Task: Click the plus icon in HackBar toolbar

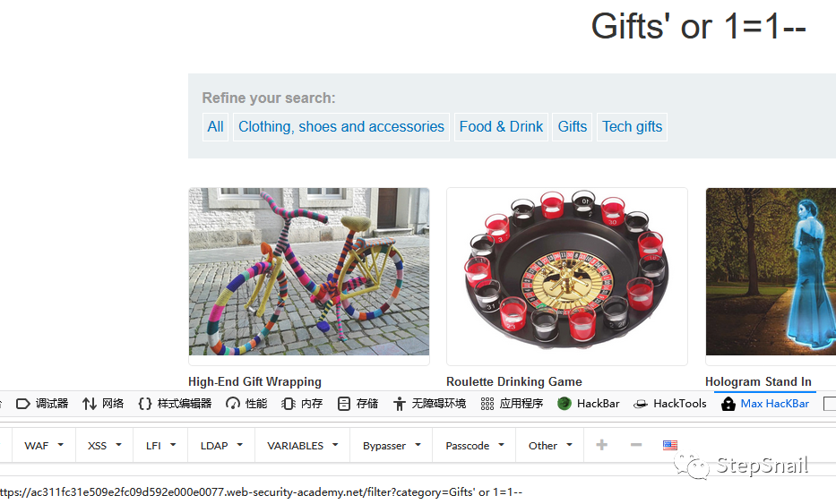Action: [601, 445]
